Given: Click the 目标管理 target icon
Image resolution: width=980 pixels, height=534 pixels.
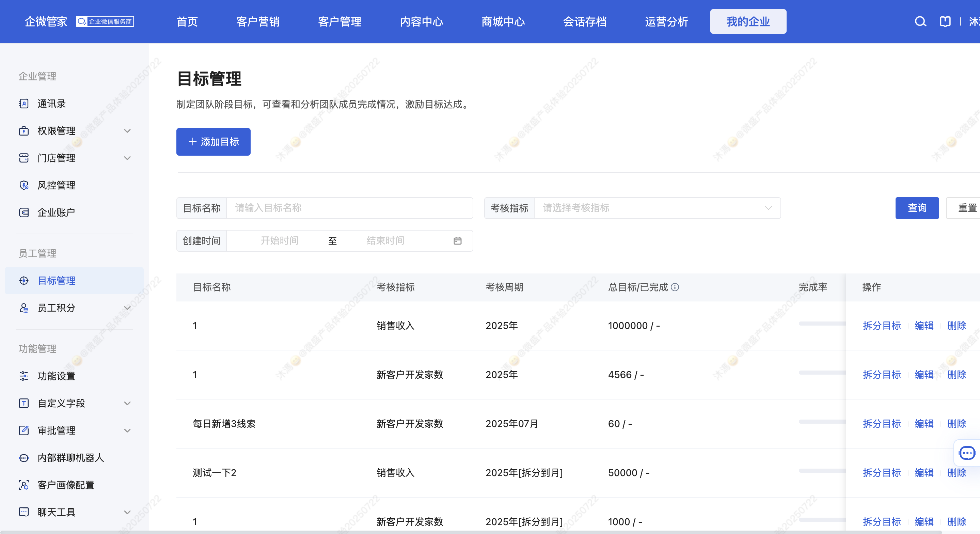Looking at the screenshot, I should pyautogui.click(x=23, y=281).
